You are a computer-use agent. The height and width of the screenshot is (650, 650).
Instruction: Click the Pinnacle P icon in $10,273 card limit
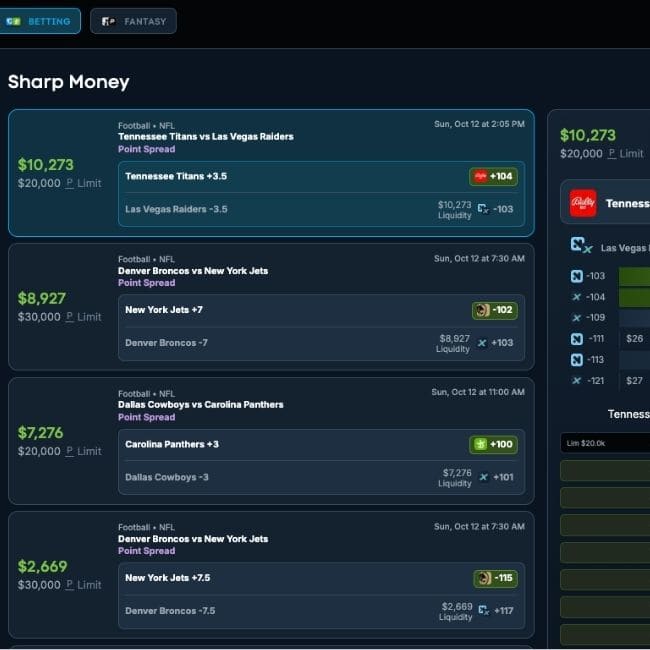point(70,183)
